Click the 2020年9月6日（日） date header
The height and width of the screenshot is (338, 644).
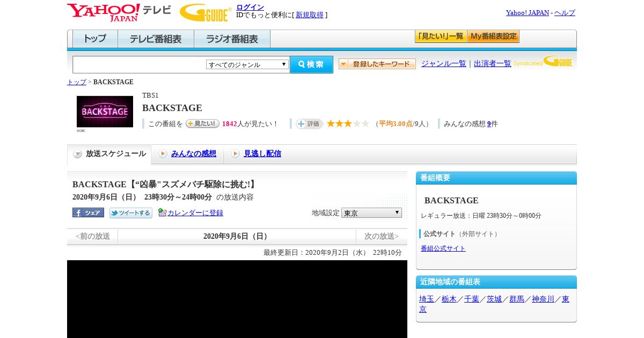237,236
